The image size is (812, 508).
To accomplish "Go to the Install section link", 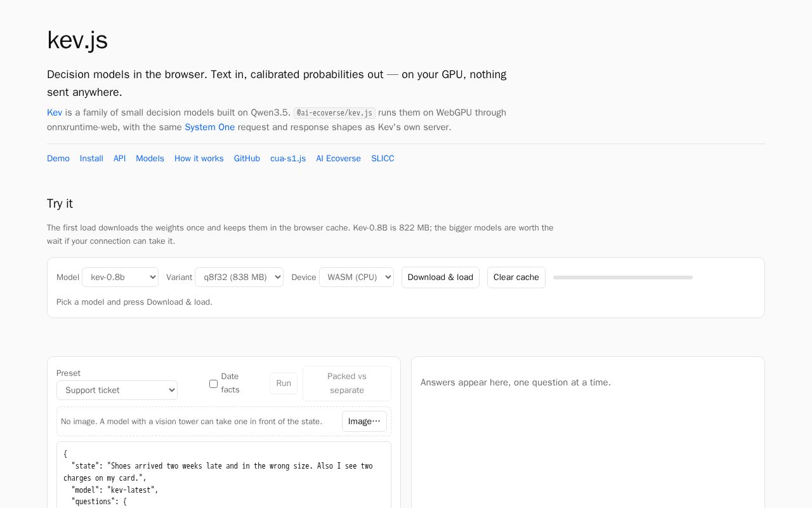I will pos(91,158).
